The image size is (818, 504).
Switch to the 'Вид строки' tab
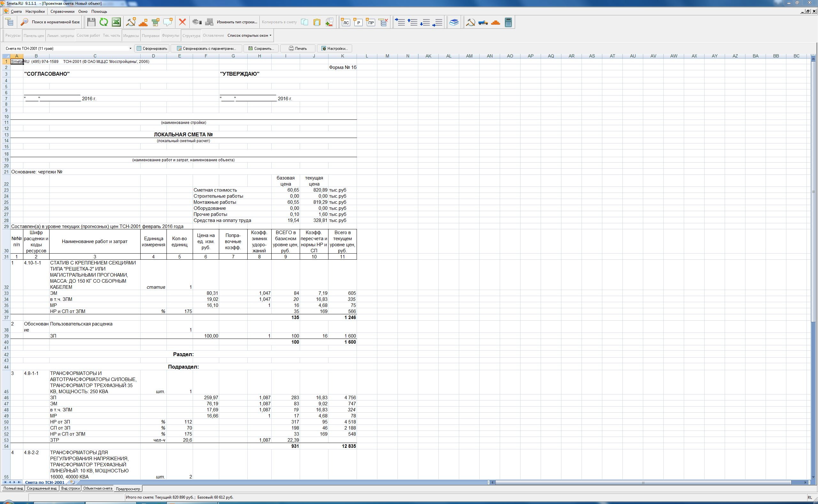point(70,488)
